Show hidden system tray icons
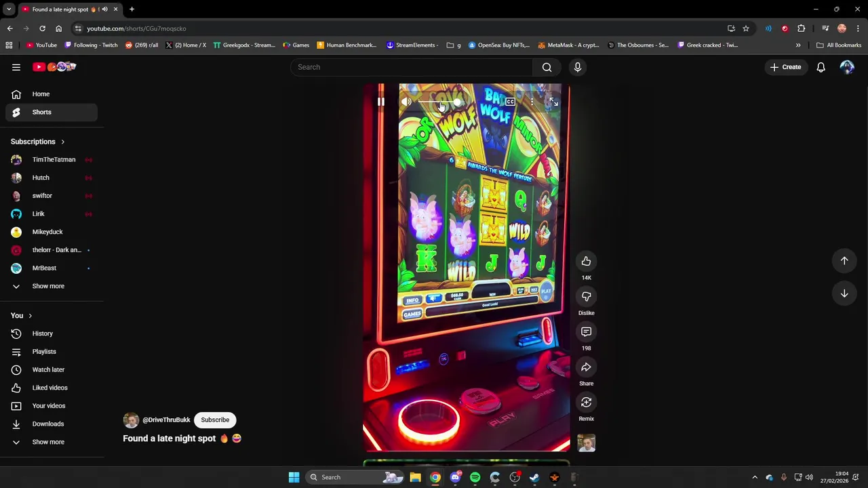The height and width of the screenshot is (488, 868). pyautogui.click(x=755, y=477)
